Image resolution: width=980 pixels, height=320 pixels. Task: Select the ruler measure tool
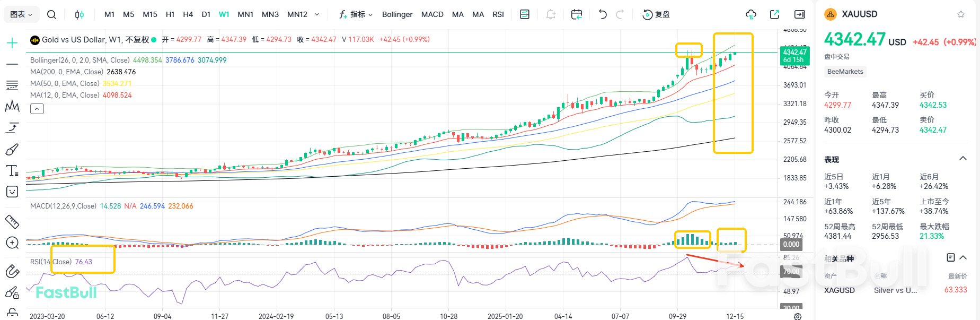click(12, 221)
